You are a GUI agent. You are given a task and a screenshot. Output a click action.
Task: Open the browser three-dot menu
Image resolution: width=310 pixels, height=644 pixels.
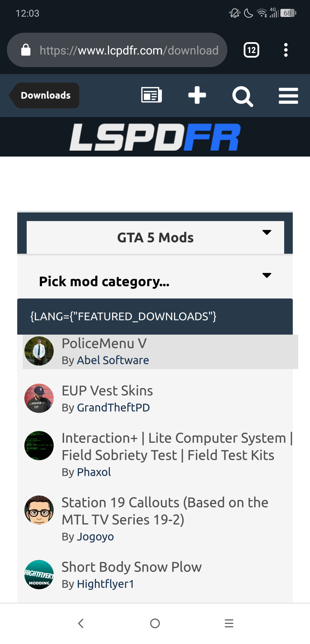[x=286, y=50]
